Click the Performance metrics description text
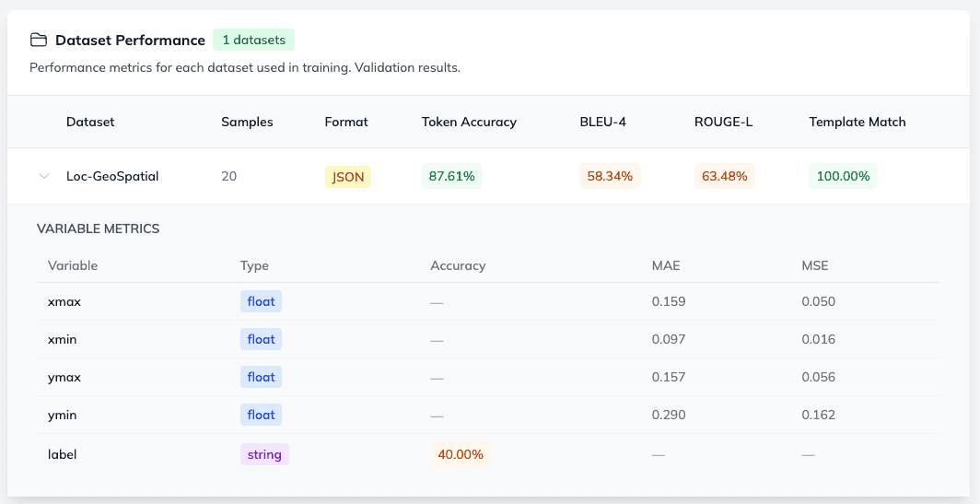This screenshot has height=504, width=980. (x=245, y=67)
